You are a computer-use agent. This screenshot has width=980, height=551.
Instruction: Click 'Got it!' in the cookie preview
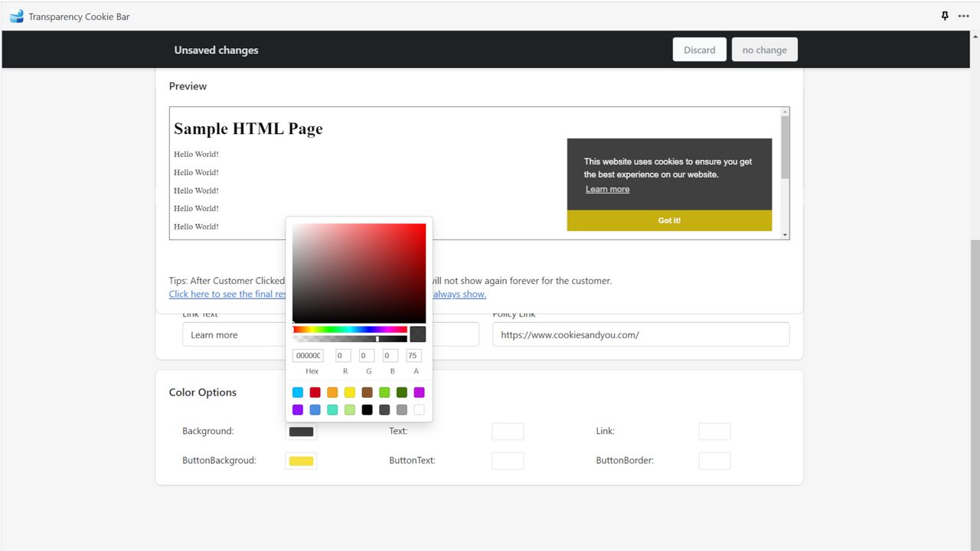pyautogui.click(x=669, y=220)
